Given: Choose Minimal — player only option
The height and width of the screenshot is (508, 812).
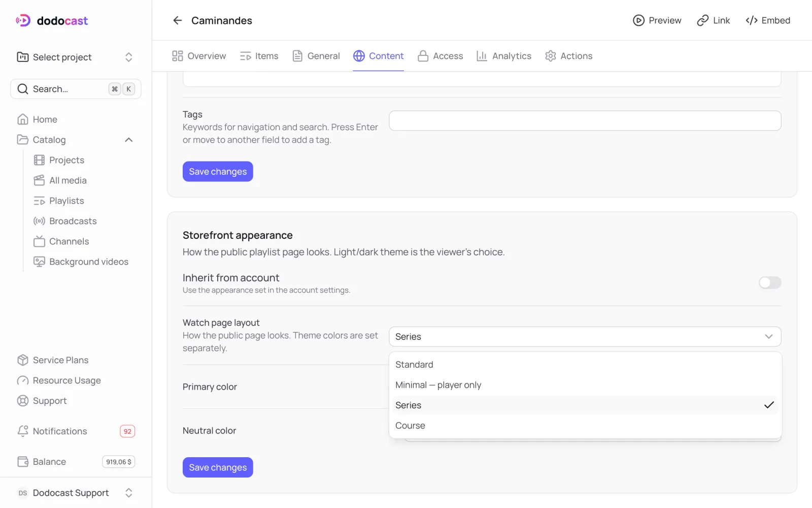Looking at the screenshot, I should 585,385.
